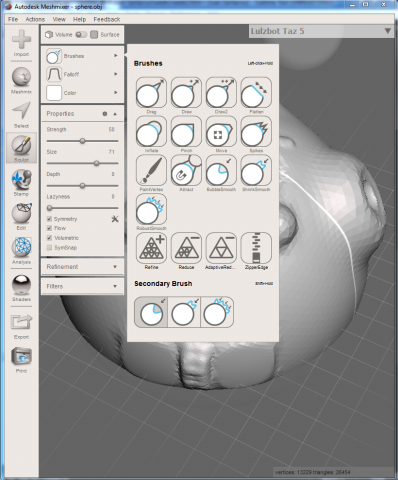
Task: Open the File menu
Action: [x=13, y=19]
